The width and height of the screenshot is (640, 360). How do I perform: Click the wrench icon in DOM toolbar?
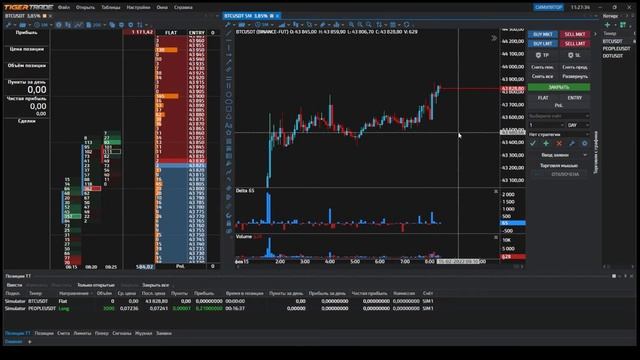(x=9, y=25)
